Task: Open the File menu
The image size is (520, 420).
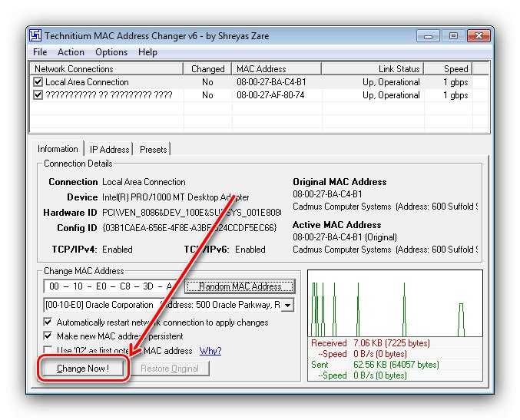Action: [x=40, y=52]
